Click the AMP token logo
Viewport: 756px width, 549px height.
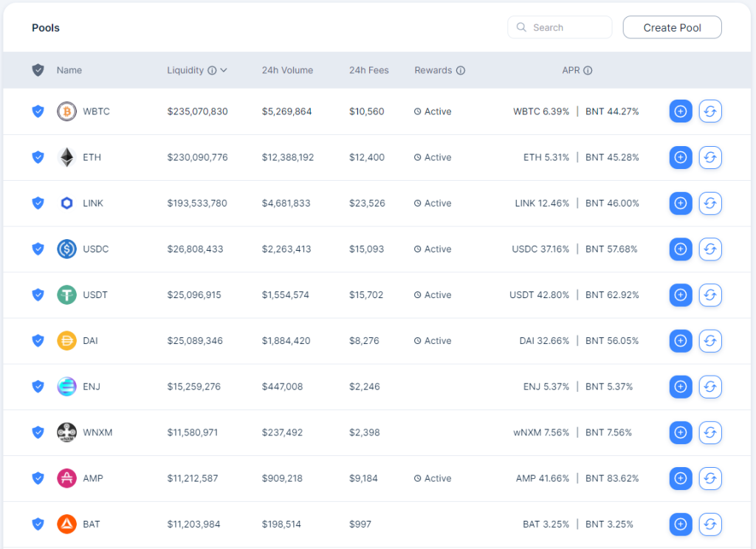[66, 478]
